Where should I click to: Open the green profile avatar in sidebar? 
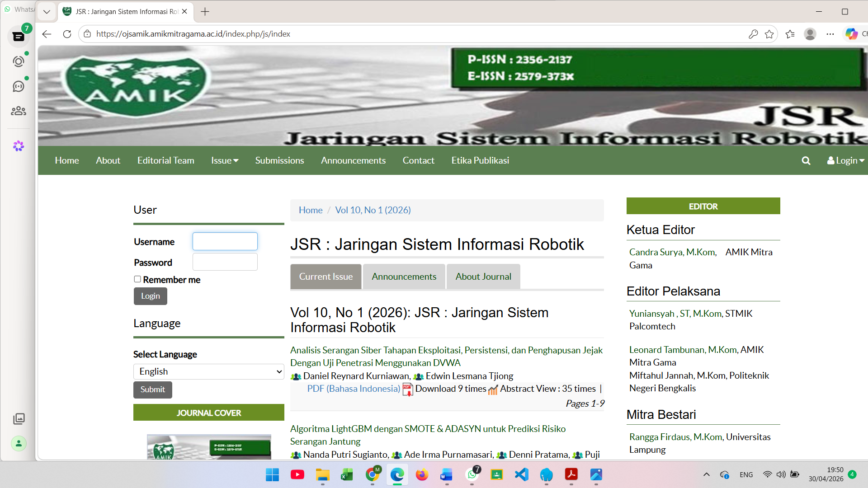coord(19,443)
